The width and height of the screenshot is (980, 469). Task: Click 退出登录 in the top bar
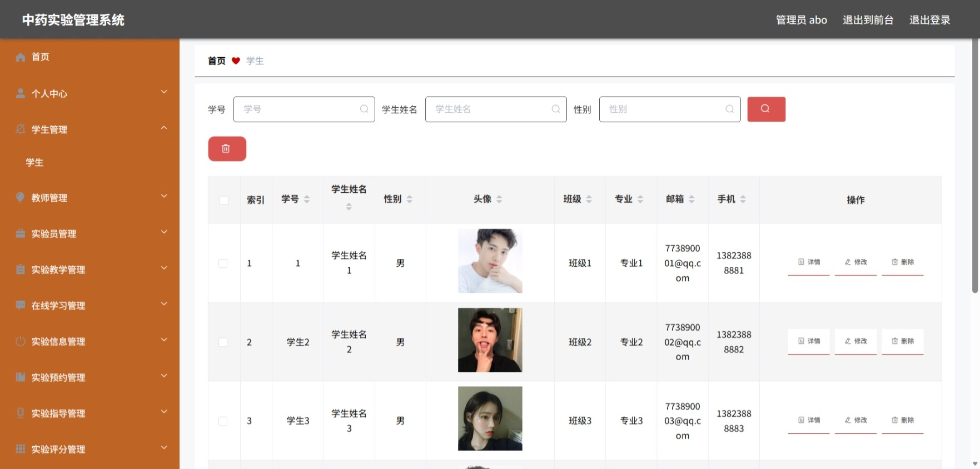tap(929, 20)
